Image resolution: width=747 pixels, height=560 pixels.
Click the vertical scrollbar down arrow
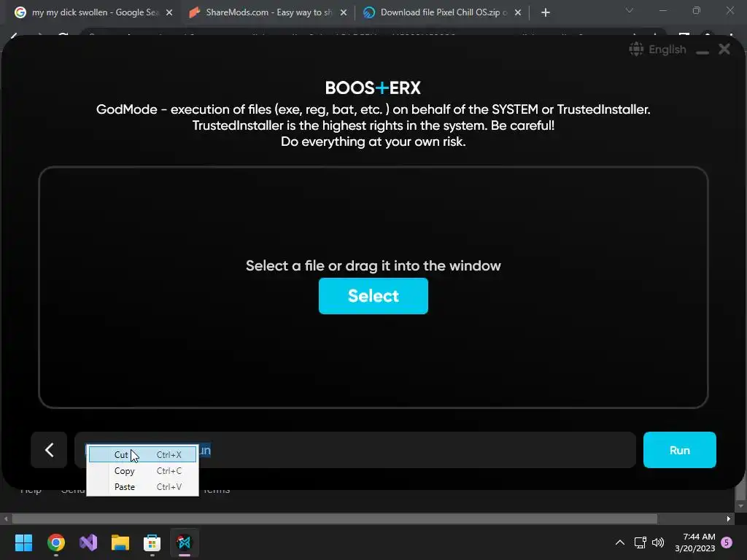pos(740,506)
